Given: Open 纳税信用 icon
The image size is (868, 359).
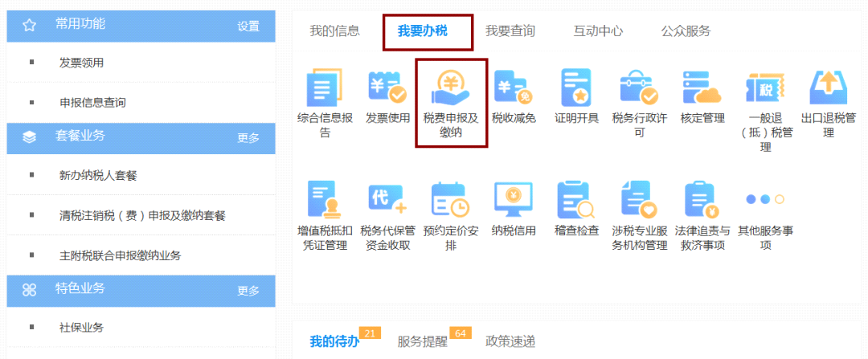Looking at the screenshot, I should click(514, 200).
